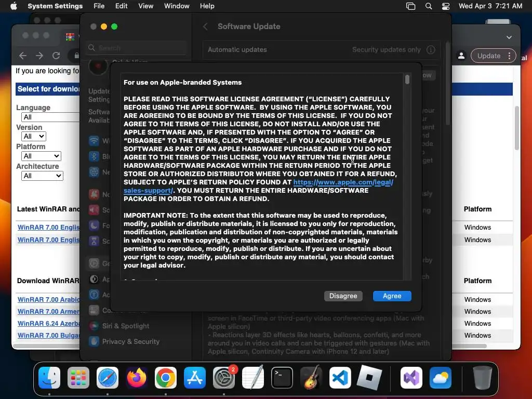The height and width of the screenshot is (399, 532).
Task: Launch Terminal from the dock
Action: click(282, 378)
